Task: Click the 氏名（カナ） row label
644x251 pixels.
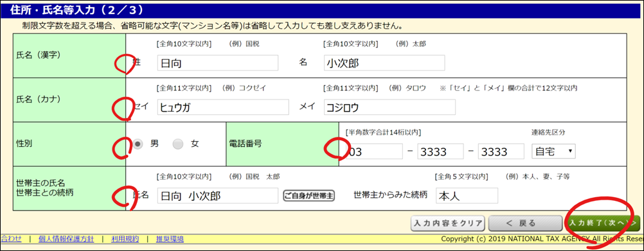Action: point(39,100)
